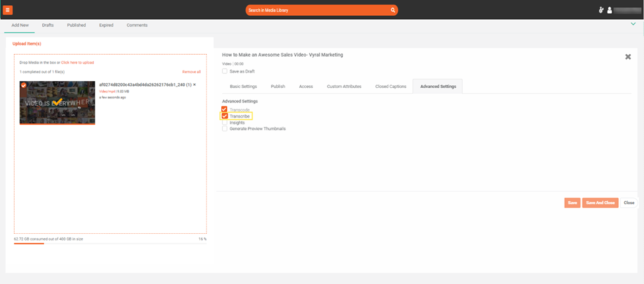Click the Search in Media Library field

(317, 11)
